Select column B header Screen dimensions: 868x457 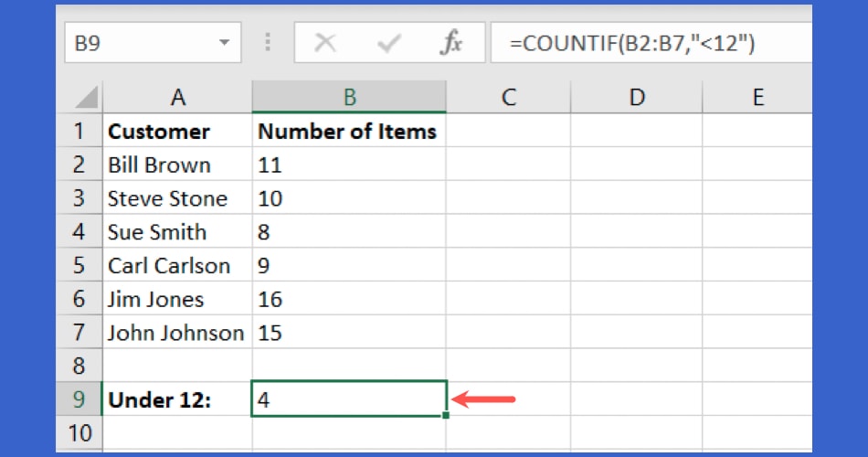point(349,97)
